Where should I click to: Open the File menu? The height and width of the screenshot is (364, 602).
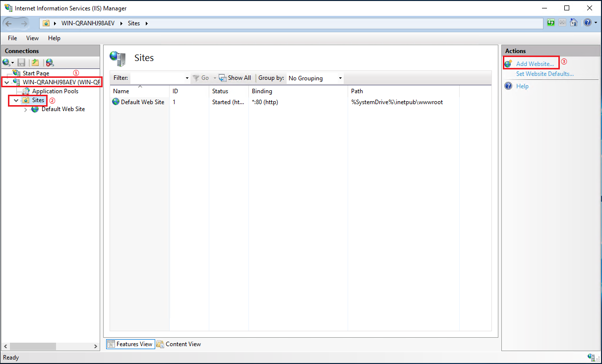pyautogui.click(x=12, y=38)
